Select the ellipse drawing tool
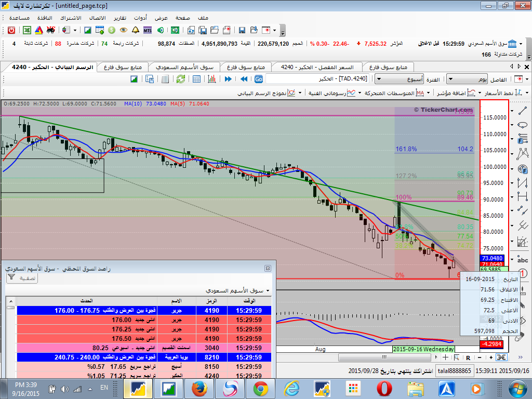Screen dimensions: 532x399 click(523, 125)
